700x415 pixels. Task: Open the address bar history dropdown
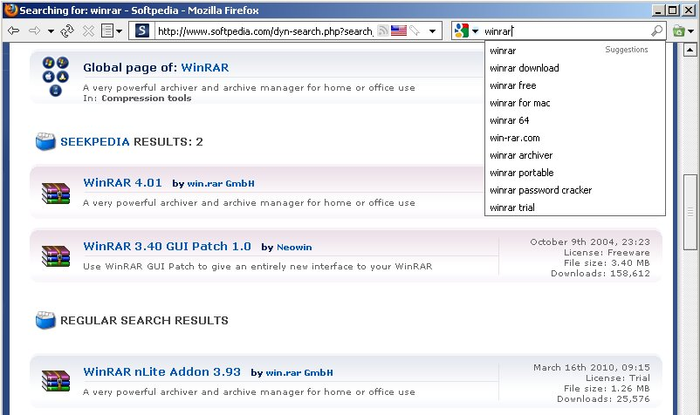click(432, 31)
